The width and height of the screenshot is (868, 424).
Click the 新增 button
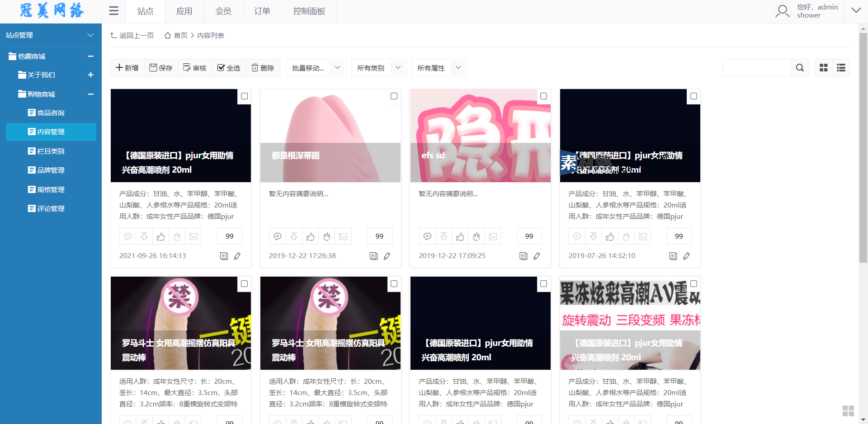(127, 68)
